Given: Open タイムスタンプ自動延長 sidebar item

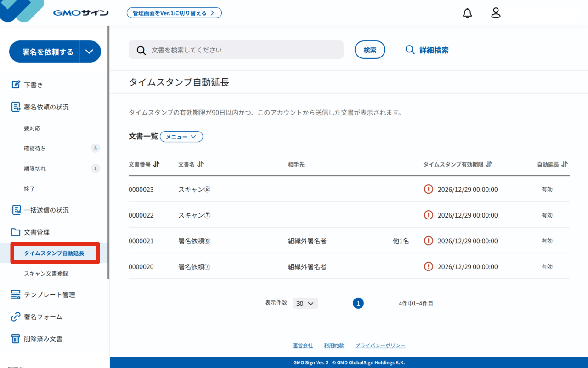Looking at the screenshot, I should 54,253.
